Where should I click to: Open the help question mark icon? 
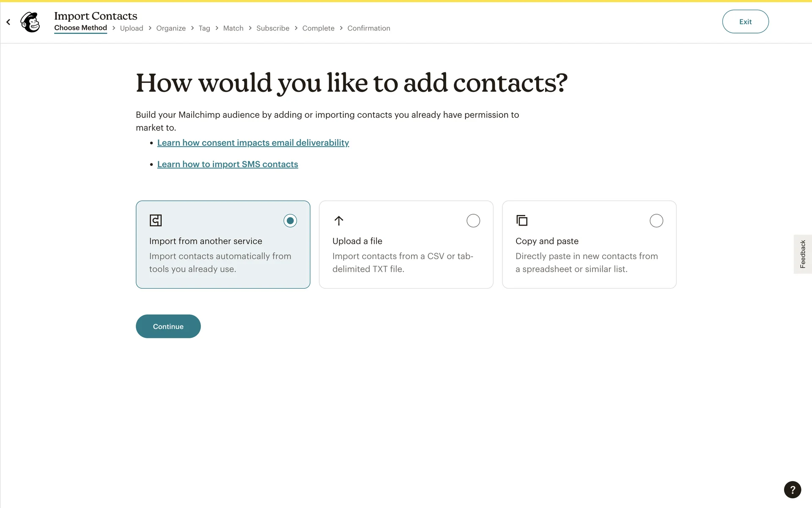point(792,490)
